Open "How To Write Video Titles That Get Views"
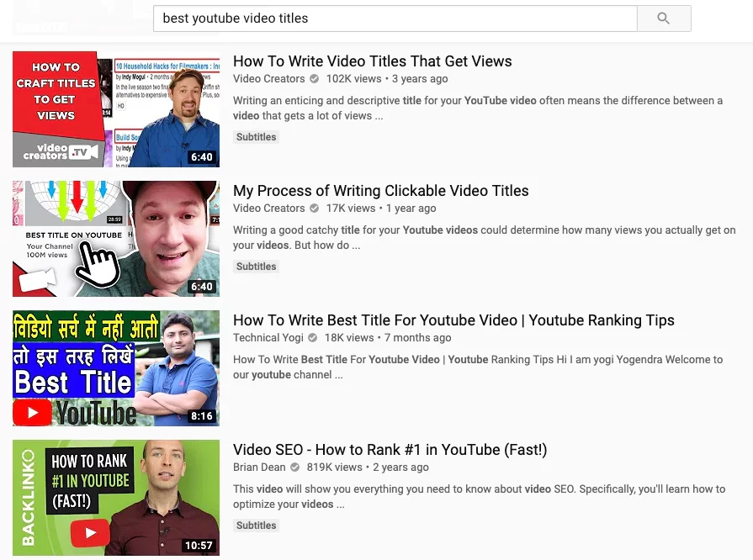The image size is (753, 560). [x=372, y=61]
